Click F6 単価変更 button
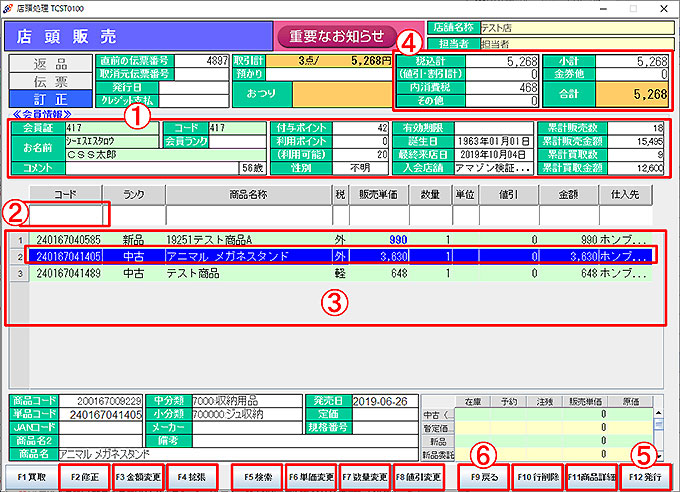The image size is (680, 492). click(x=311, y=478)
